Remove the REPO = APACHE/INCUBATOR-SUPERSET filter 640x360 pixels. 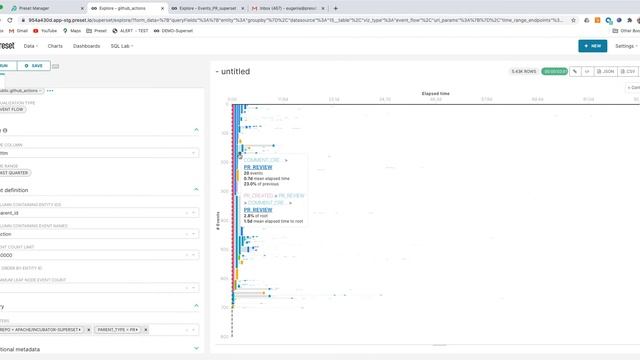coord(89,330)
